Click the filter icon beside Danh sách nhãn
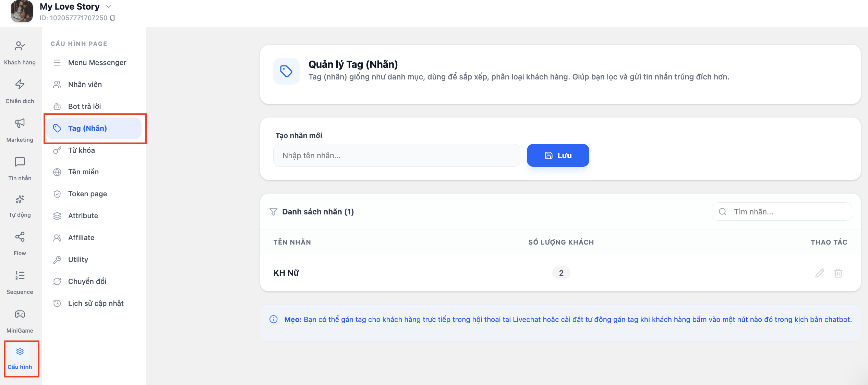Screen dimensions: 868x385 (273, 212)
